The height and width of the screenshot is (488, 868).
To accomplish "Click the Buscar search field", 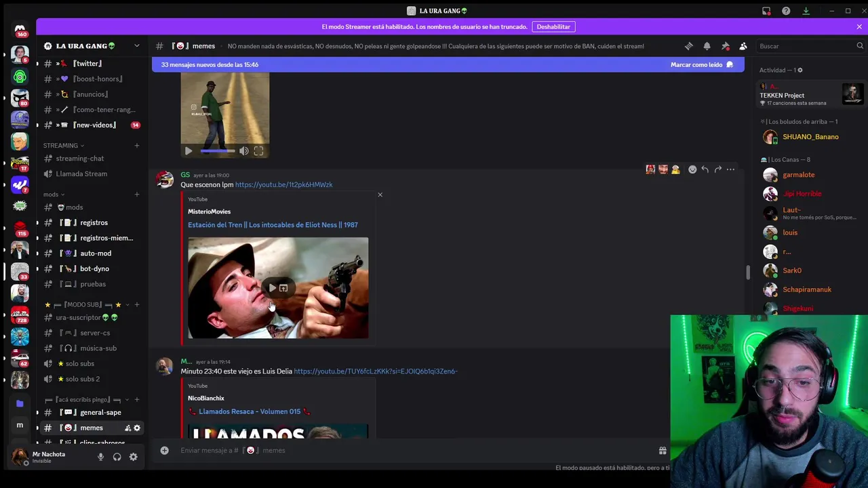I will click(x=810, y=46).
